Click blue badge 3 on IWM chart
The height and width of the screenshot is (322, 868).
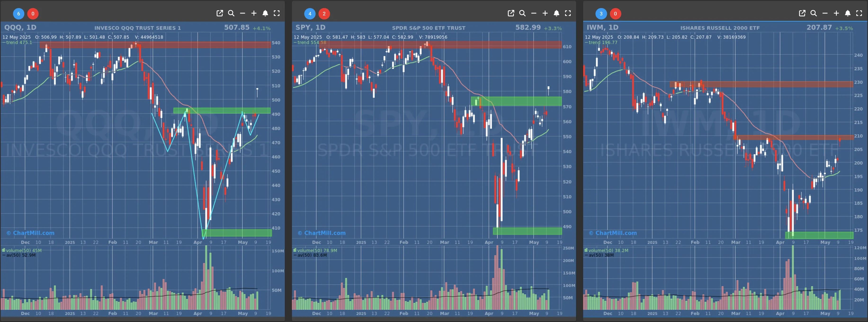[x=601, y=14]
